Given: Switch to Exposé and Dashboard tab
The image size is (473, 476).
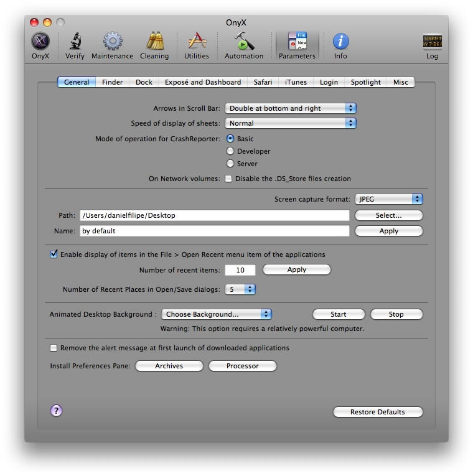Looking at the screenshot, I should tap(203, 82).
